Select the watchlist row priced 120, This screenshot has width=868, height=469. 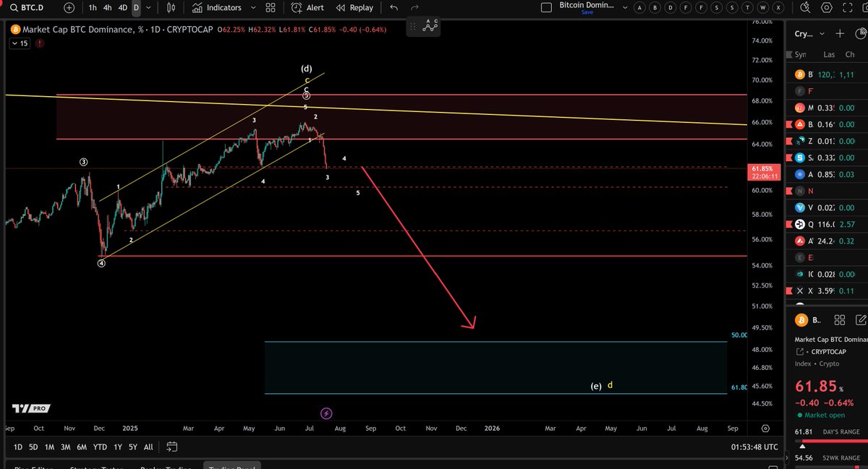click(x=827, y=74)
